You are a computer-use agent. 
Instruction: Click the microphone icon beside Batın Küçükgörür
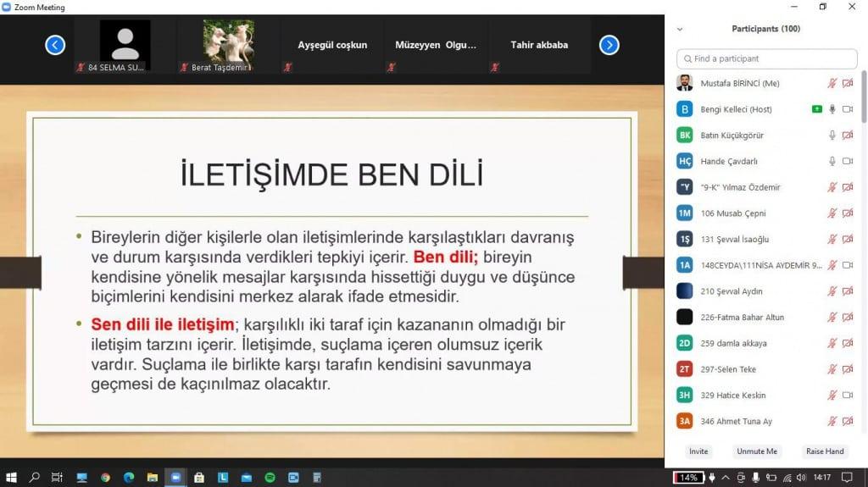(x=832, y=136)
